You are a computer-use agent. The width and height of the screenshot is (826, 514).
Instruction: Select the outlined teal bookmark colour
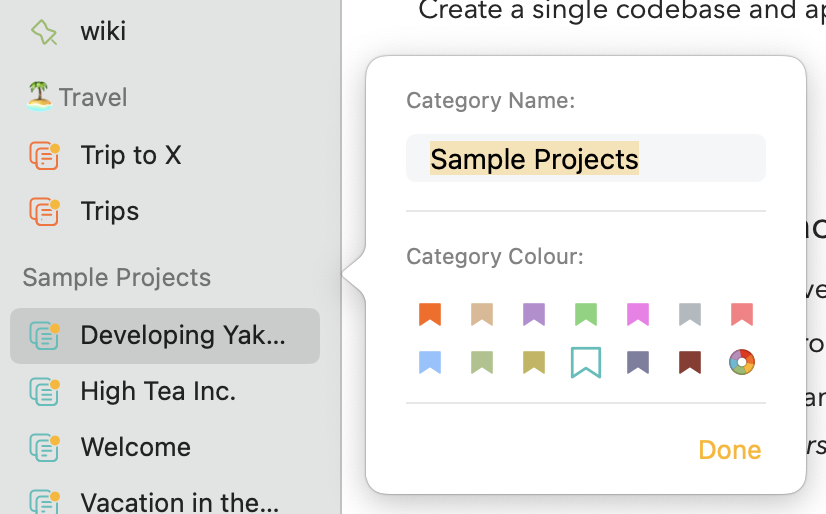(586, 362)
